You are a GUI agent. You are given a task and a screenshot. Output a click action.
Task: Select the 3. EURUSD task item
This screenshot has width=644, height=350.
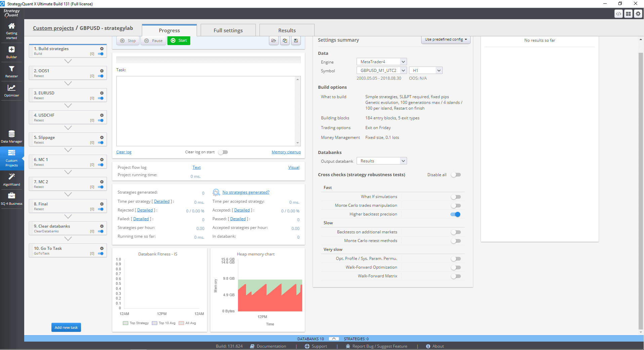tap(68, 95)
